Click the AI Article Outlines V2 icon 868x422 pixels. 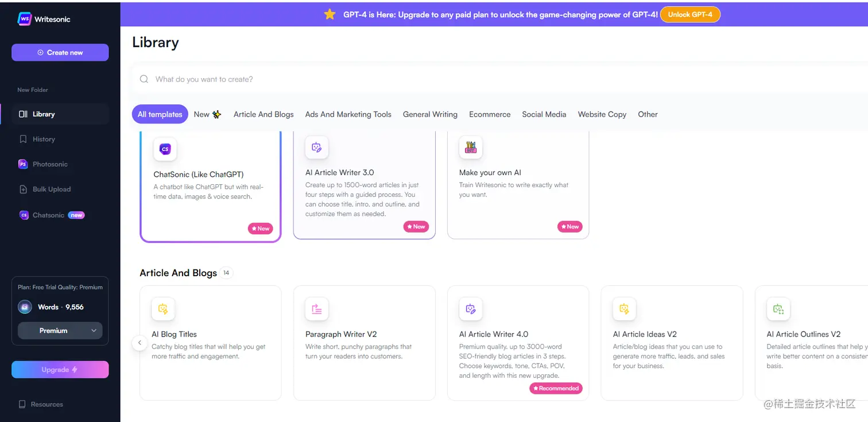[x=778, y=309]
